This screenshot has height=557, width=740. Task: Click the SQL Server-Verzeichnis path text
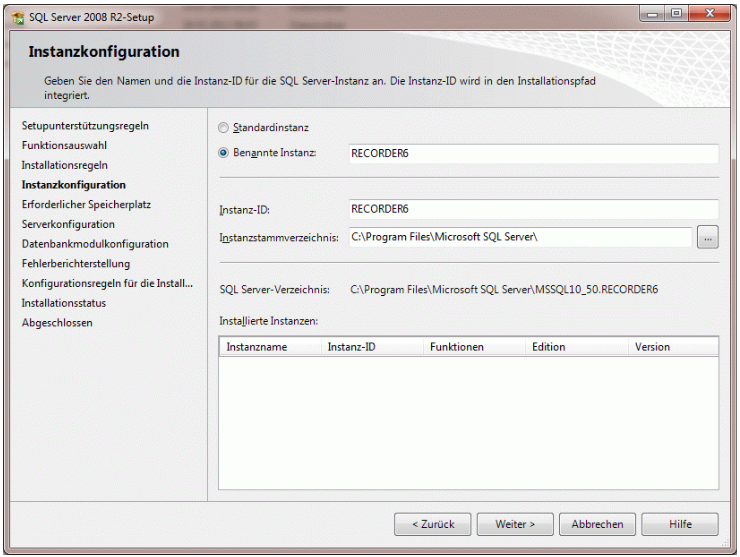click(x=504, y=289)
